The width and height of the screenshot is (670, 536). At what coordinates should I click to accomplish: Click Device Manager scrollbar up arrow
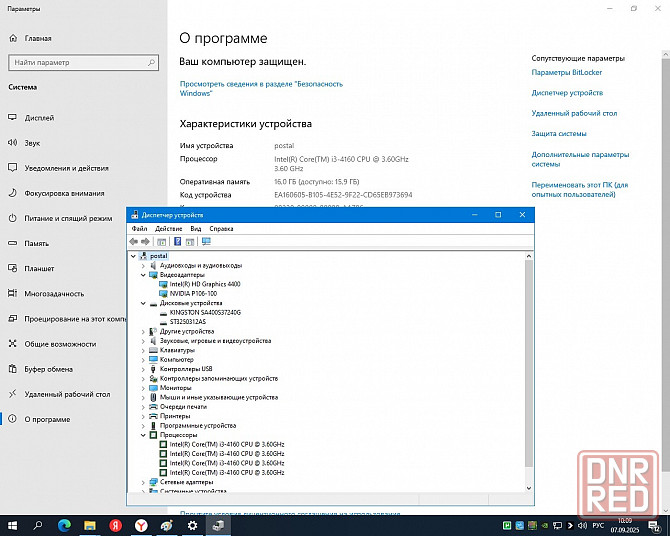click(529, 256)
